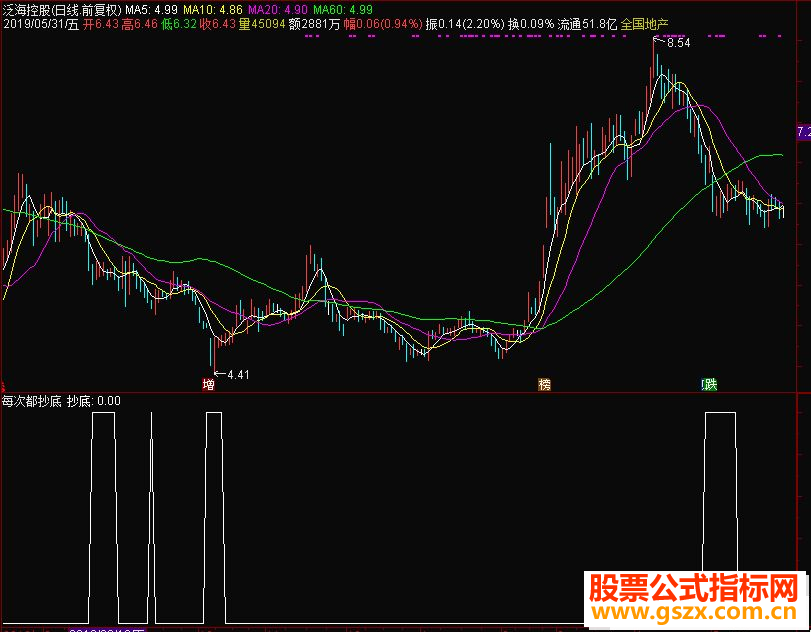Click the stock title 泛海控股(日线.前复权)

coord(62,9)
